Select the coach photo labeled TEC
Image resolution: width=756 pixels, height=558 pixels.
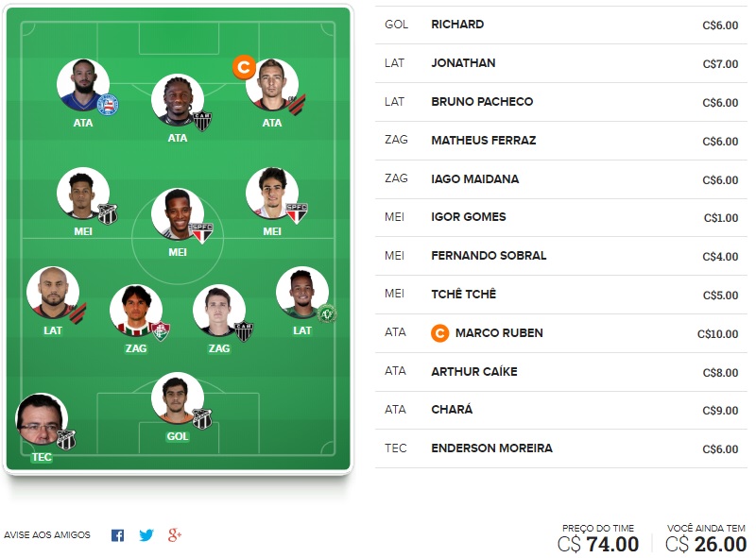(x=42, y=419)
